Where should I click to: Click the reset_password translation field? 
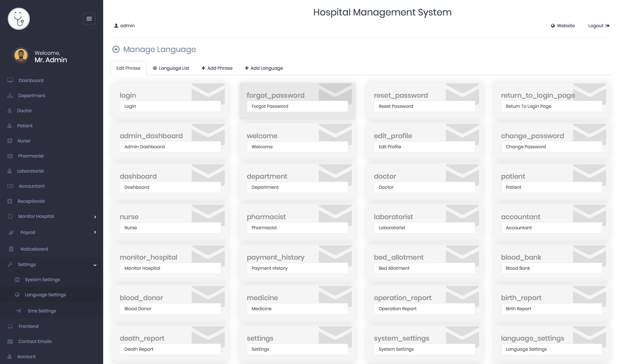424,106
